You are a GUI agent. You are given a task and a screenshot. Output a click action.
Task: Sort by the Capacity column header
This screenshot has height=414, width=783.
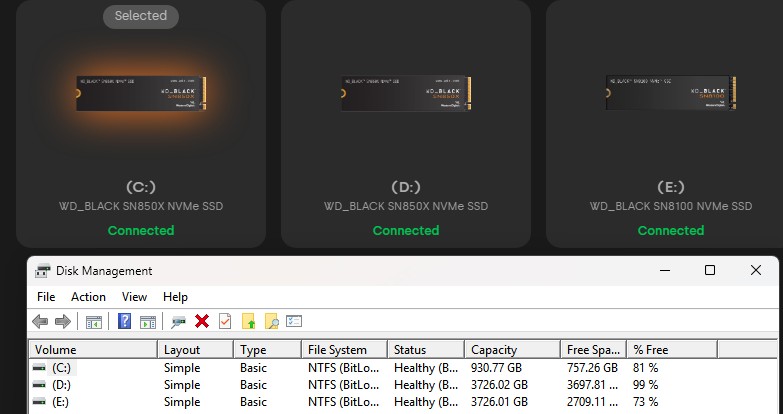click(512, 350)
